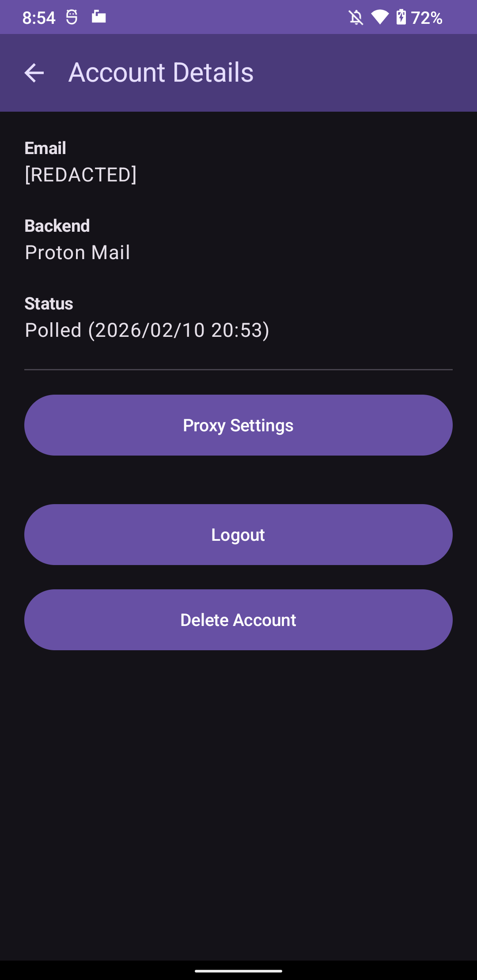Image resolution: width=477 pixels, height=980 pixels.
Task: Tap the divider line under Status
Action: coord(238,369)
